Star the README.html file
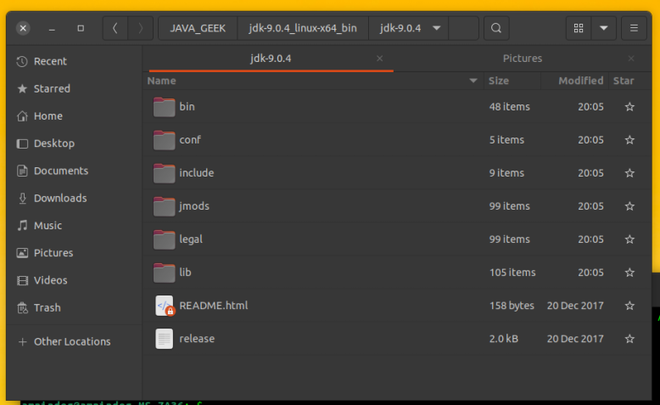 (x=630, y=306)
